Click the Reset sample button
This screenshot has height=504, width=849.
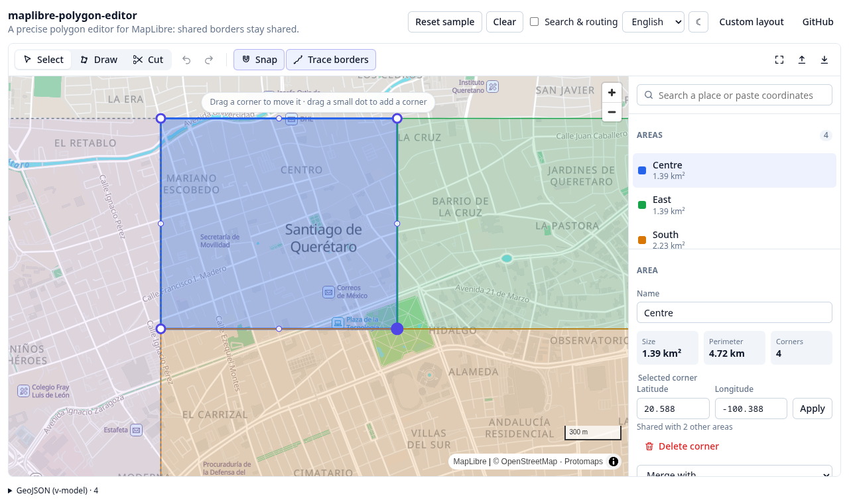445,22
